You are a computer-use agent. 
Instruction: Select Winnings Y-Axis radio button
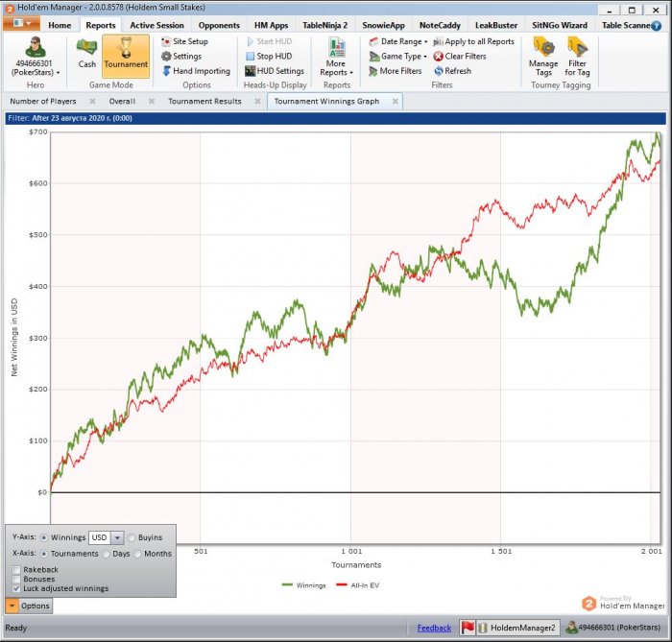[44, 537]
